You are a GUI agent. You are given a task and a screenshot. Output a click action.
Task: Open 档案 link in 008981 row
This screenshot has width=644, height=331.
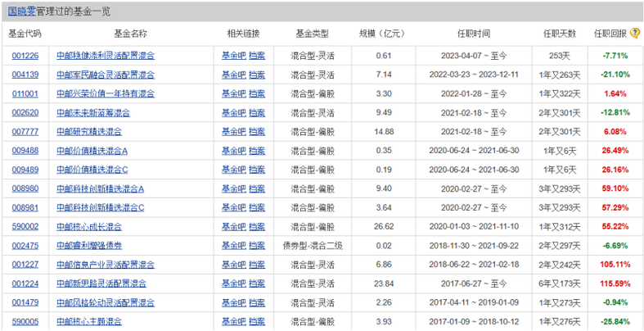click(257, 207)
